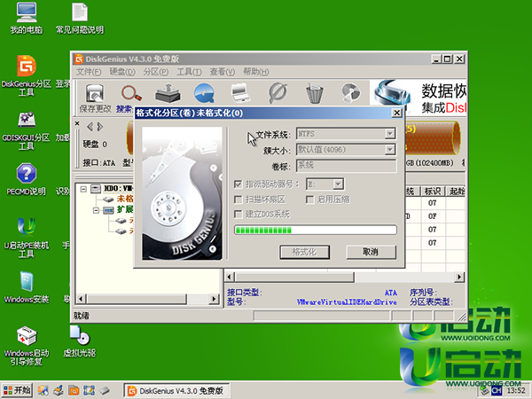
Task: Click DiskGenius V4.3.0 taskbar button
Action: [176, 391]
